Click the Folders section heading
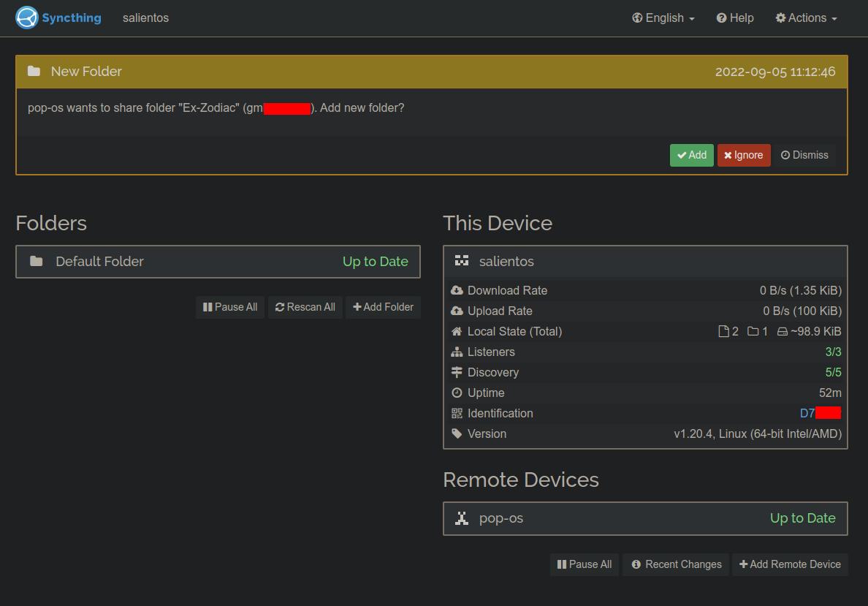 tap(51, 223)
